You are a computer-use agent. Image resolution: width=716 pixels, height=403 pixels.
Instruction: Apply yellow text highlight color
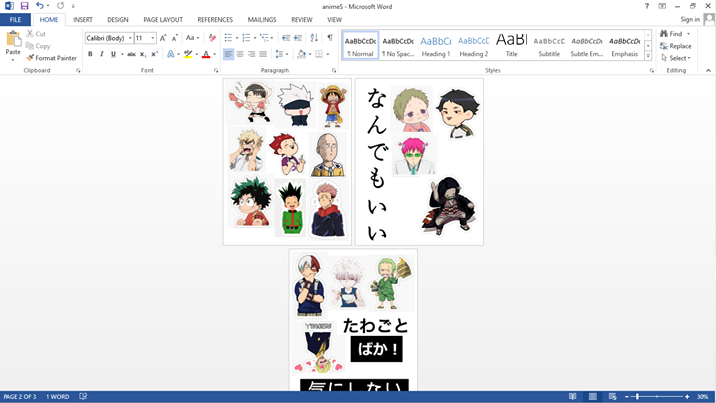pos(188,54)
